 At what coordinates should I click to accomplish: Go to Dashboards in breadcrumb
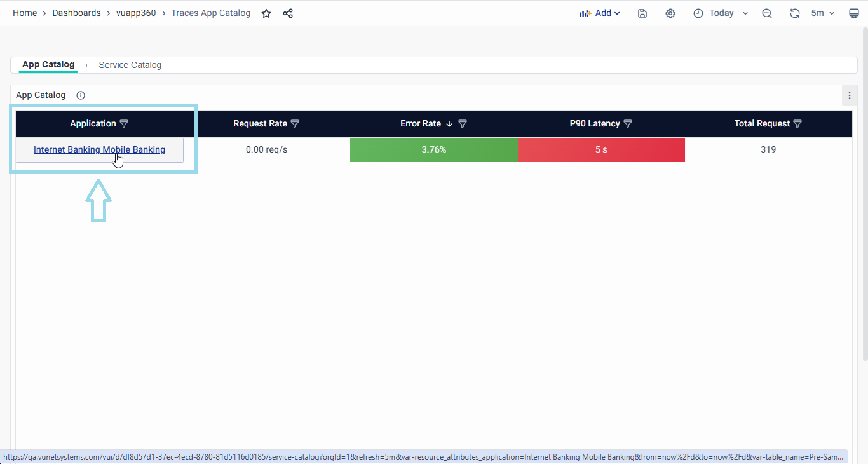(x=76, y=13)
